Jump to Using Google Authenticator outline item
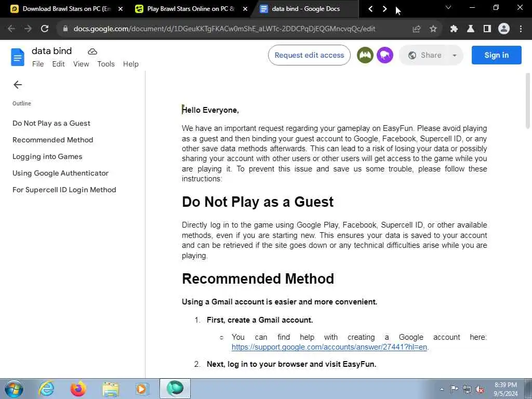 [x=60, y=173]
